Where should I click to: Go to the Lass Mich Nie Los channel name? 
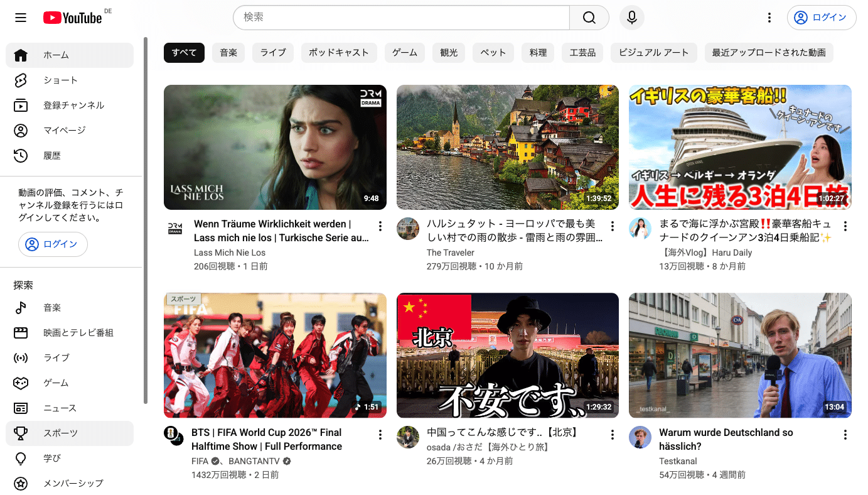[x=230, y=253]
